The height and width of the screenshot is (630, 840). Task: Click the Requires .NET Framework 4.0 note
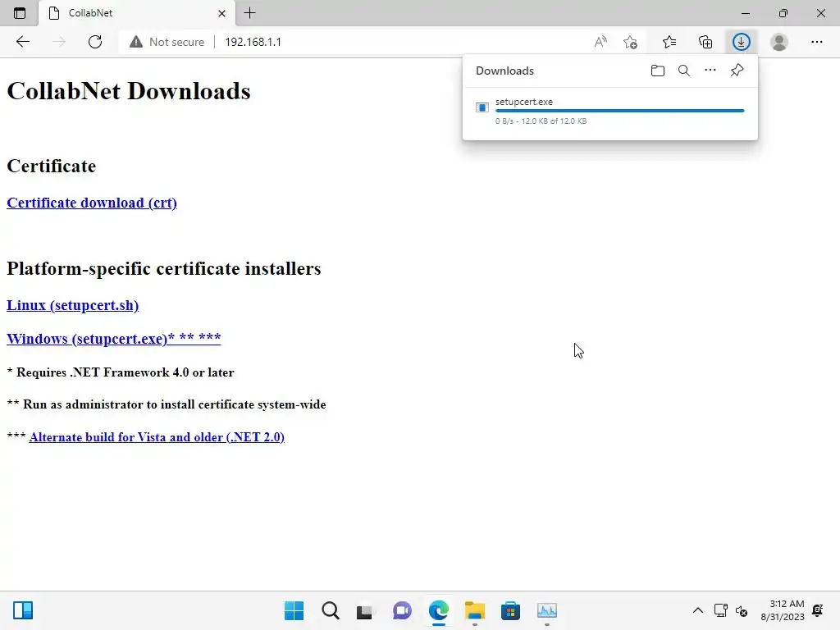[121, 372]
